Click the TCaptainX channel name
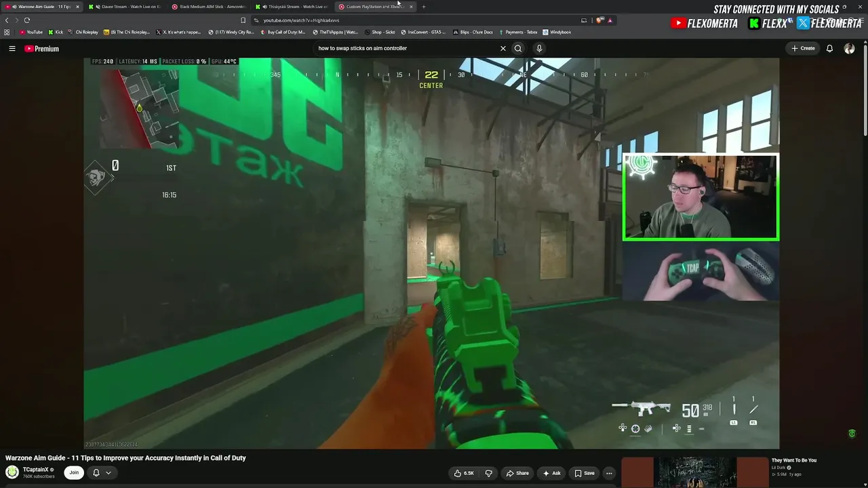Screen dimensions: 868x488 (35, 470)
